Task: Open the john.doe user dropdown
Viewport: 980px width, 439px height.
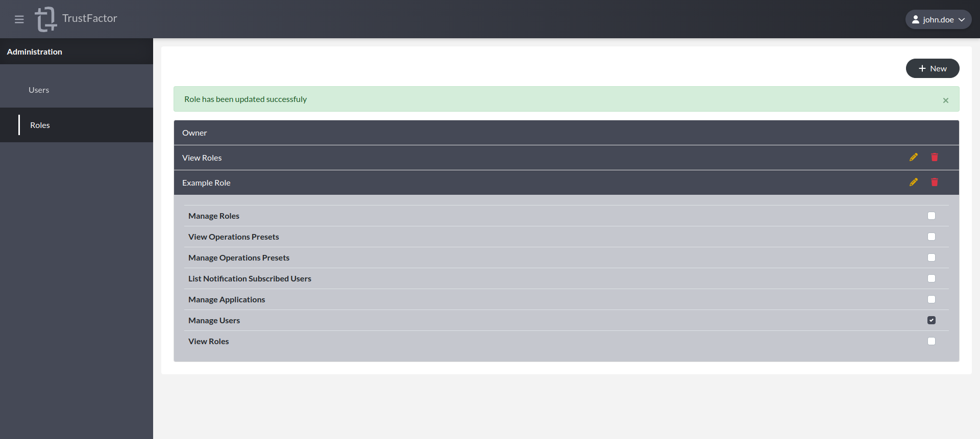Action: [938, 19]
